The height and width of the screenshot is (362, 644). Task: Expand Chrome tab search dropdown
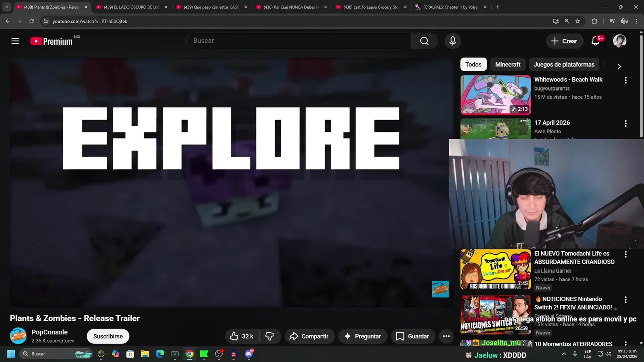click(x=7, y=7)
